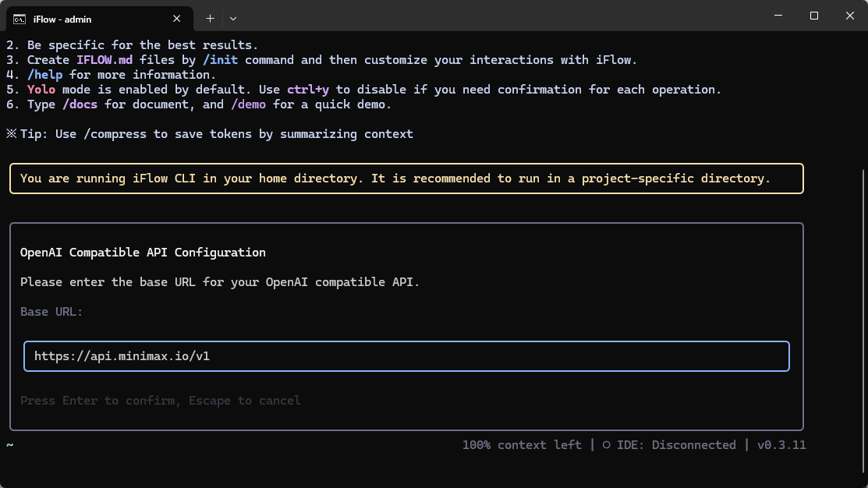Click the tip symbol before /compress tip
868x488 pixels.
(11, 134)
